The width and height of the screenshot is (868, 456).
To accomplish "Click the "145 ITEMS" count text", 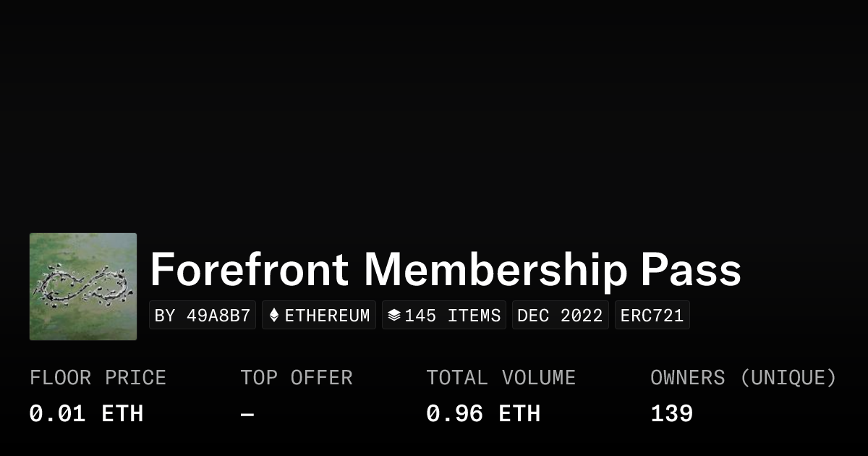I will click(x=452, y=316).
